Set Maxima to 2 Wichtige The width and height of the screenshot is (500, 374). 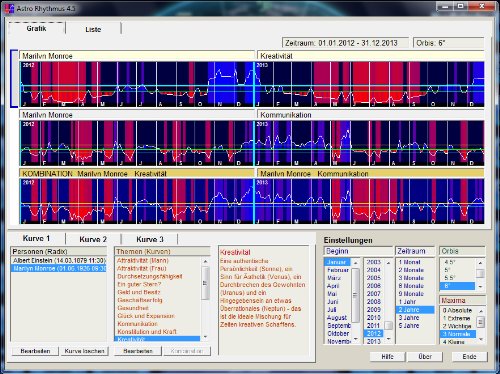[x=457, y=326]
